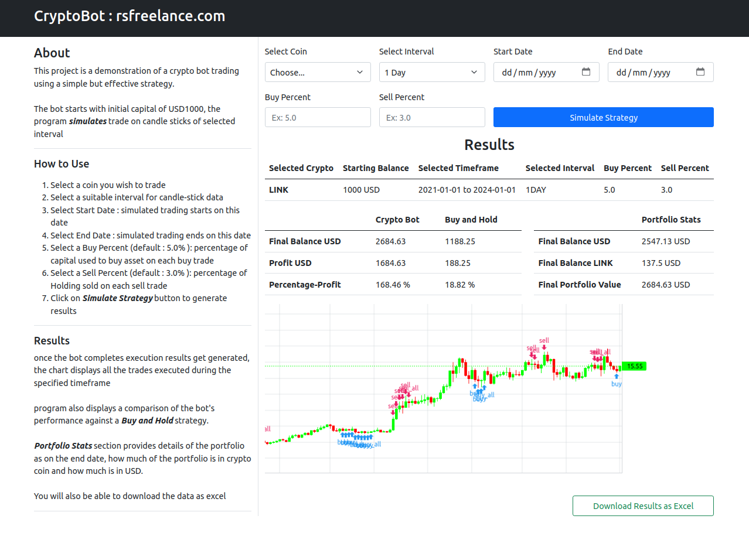The width and height of the screenshot is (749, 560).
Task: Click the Buy and Hold column header
Action: [x=471, y=220]
